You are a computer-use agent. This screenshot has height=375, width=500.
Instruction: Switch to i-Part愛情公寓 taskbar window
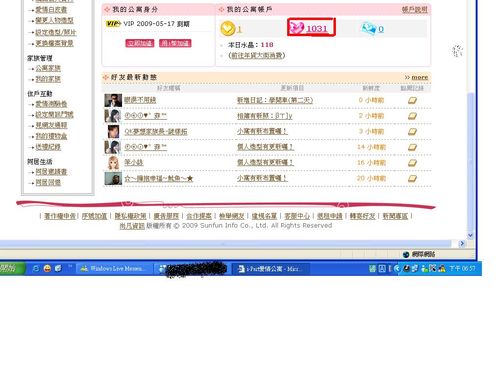coord(271,269)
